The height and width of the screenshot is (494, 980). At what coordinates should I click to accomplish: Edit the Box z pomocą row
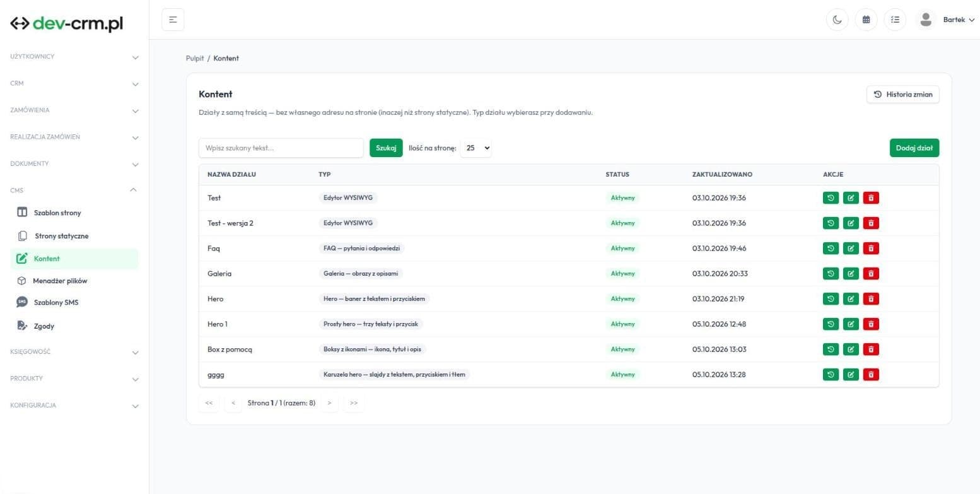(851, 350)
